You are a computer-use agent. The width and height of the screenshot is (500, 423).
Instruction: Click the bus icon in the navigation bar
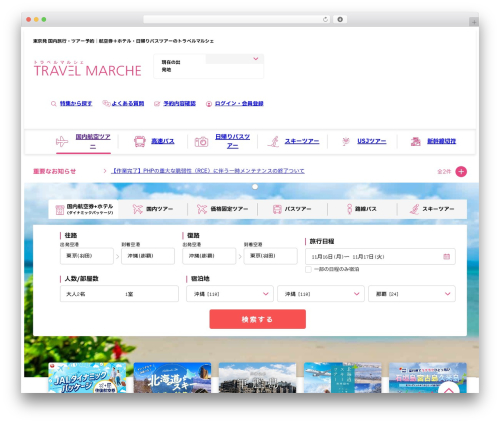pyautogui.click(x=140, y=141)
